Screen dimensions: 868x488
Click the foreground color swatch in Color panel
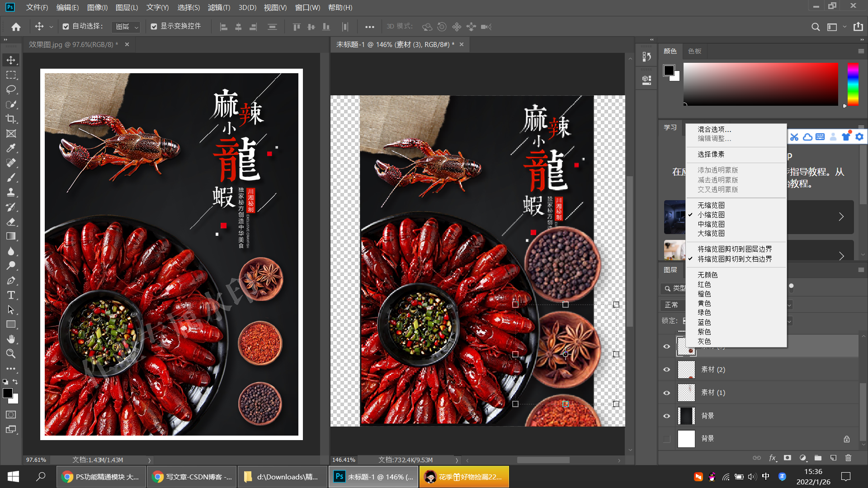pos(669,70)
